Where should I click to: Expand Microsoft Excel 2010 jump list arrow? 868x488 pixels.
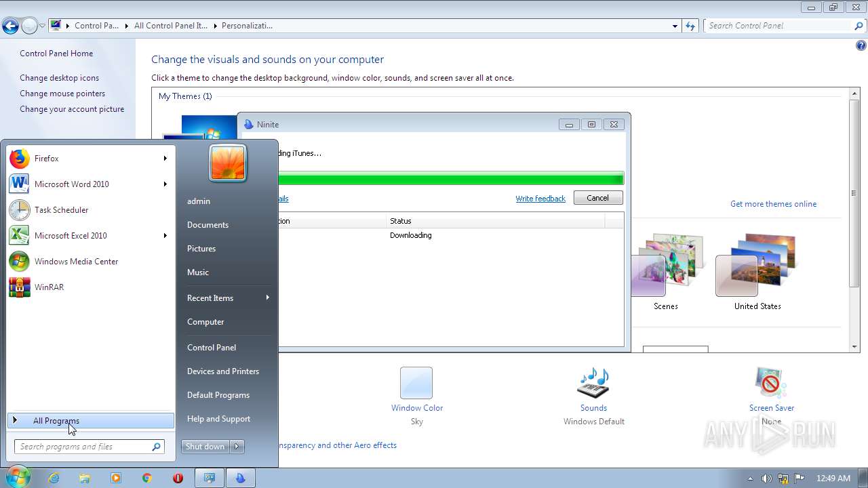[165, 236]
